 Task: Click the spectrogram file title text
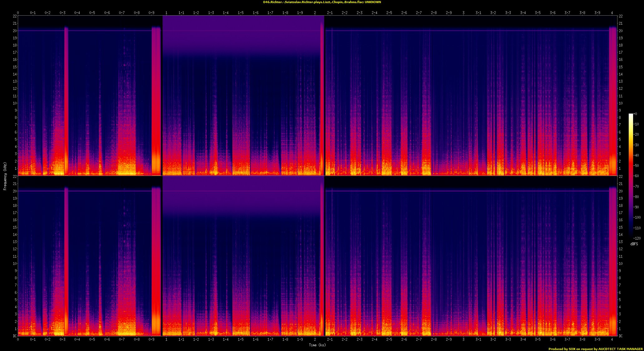coord(322,2)
